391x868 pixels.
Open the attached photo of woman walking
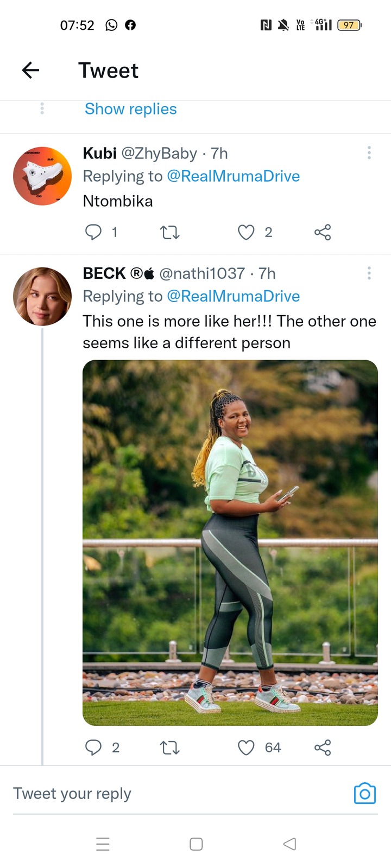(230, 542)
